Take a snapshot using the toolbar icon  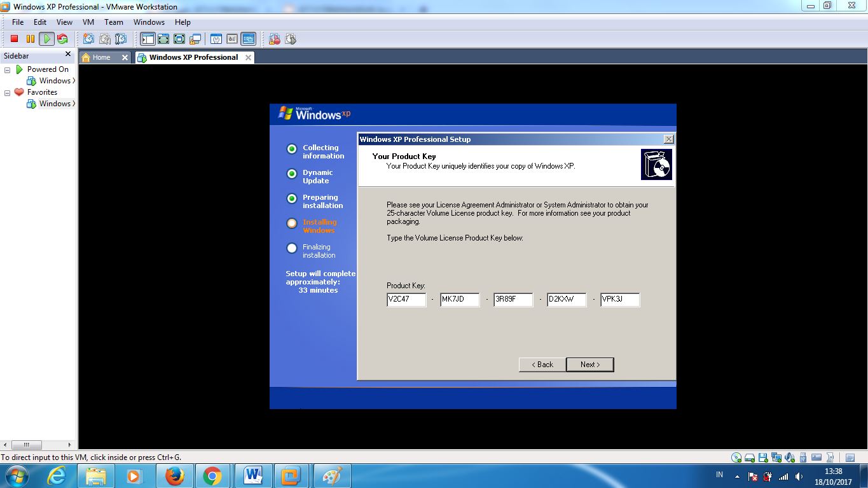pyautogui.click(x=88, y=39)
